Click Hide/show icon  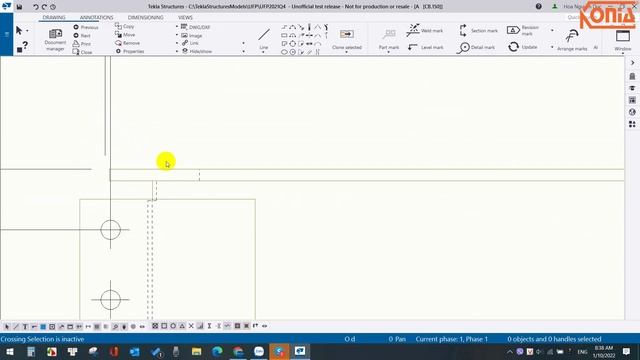185,51
